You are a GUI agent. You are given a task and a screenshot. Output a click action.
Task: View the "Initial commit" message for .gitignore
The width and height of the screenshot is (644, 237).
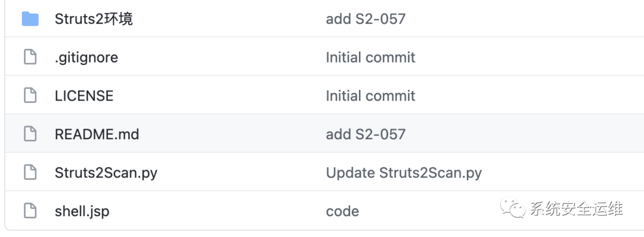click(370, 57)
